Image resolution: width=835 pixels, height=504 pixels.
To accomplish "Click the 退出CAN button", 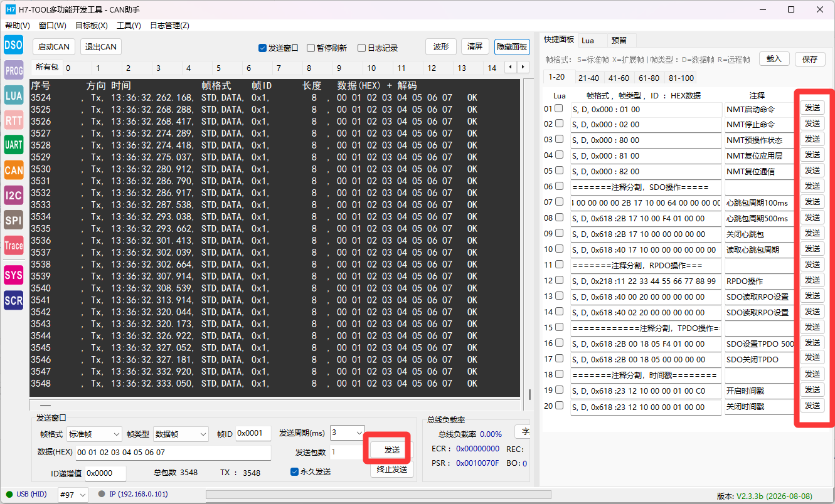I will click(100, 47).
